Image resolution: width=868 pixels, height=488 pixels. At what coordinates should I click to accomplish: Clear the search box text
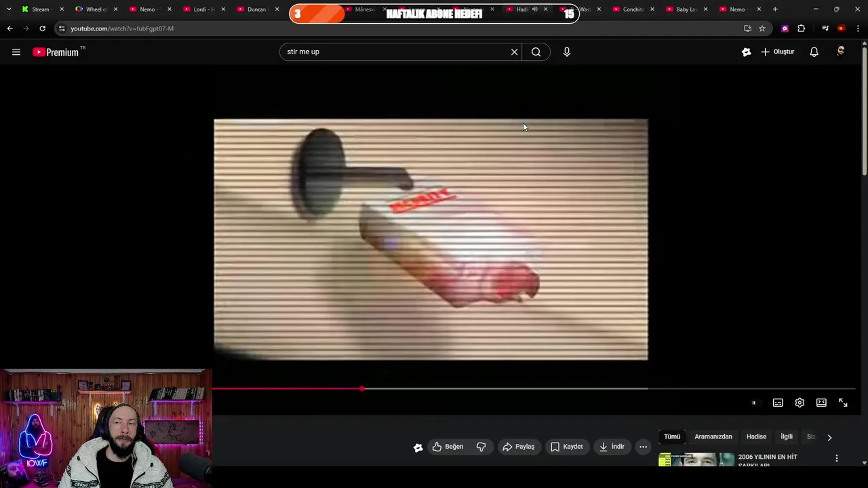(514, 52)
